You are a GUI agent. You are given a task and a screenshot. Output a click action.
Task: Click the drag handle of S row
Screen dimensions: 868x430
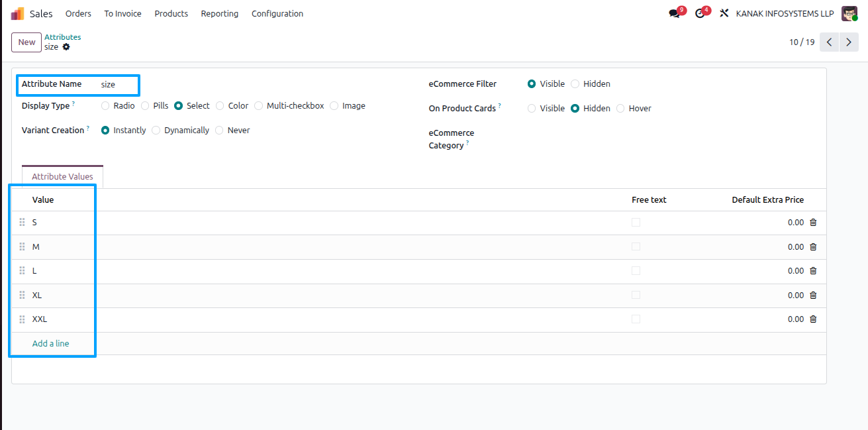22,223
